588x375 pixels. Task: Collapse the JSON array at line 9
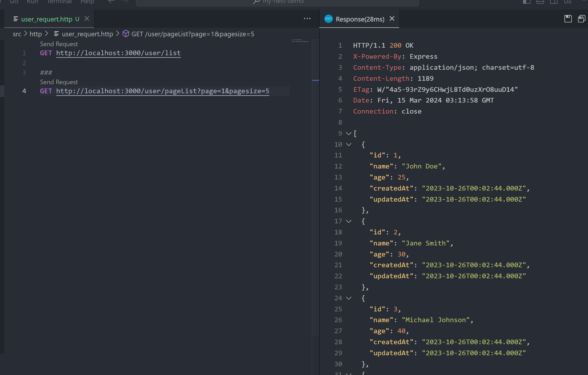coord(349,134)
